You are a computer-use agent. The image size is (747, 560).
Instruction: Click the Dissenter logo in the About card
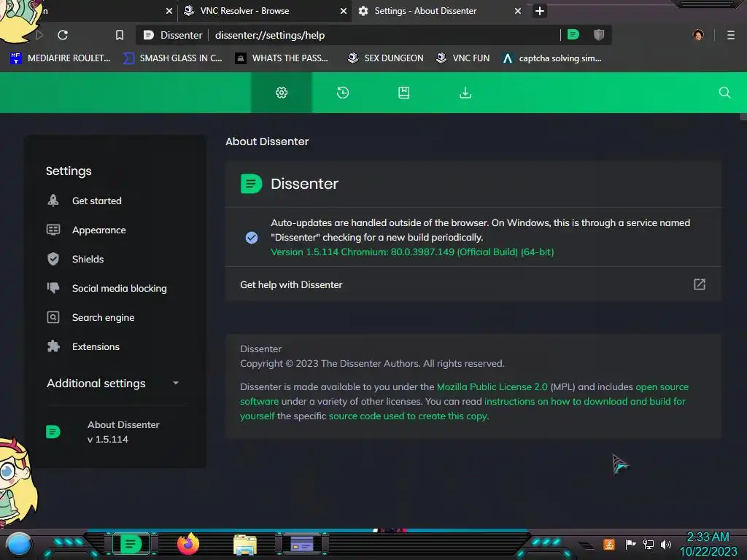(251, 183)
